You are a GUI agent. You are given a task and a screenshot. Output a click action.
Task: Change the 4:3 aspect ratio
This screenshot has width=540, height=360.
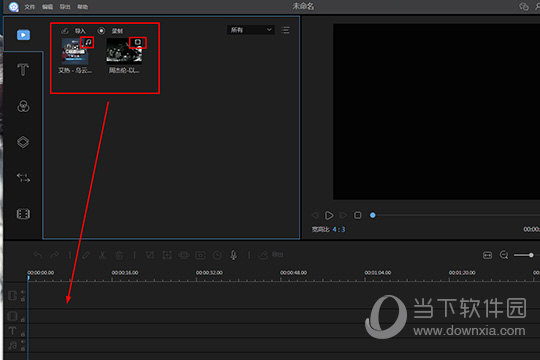coord(339,229)
